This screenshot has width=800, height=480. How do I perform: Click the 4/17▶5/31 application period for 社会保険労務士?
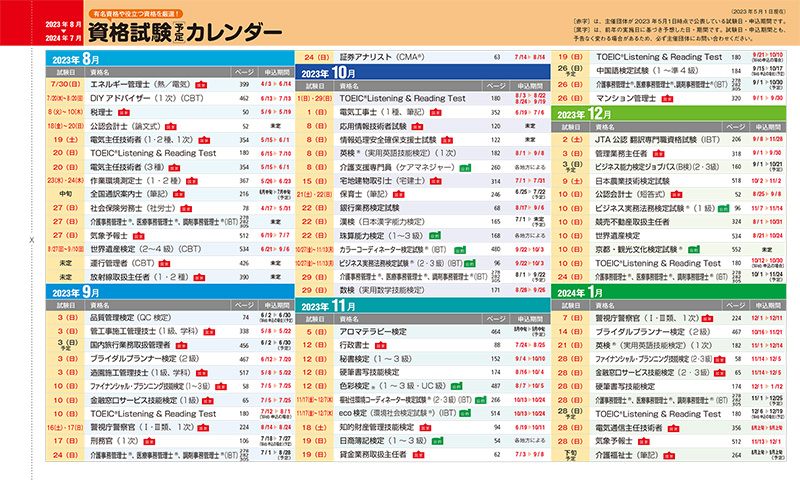pos(276,208)
